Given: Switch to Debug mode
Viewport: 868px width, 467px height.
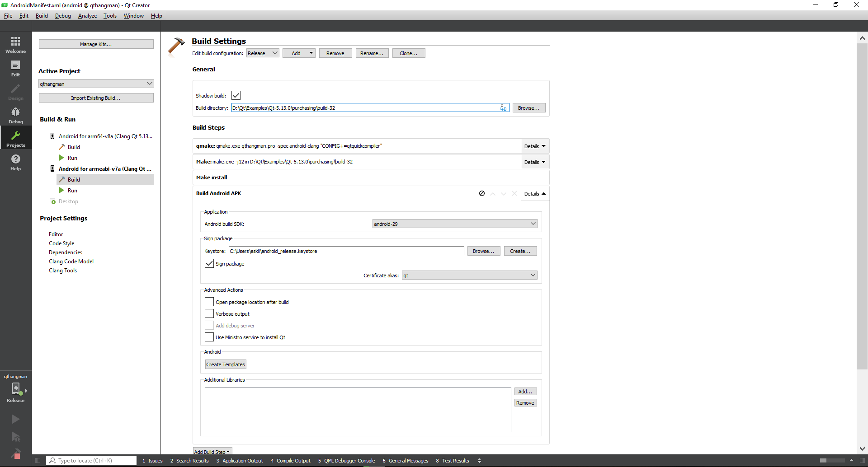Looking at the screenshot, I should pos(15,115).
